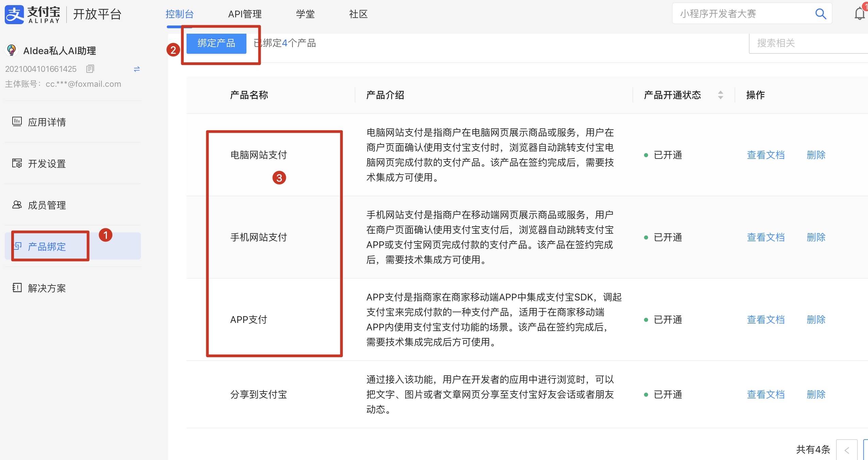The width and height of the screenshot is (868, 460).
Task: Open the notification bell
Action: (x=859, y=14)
